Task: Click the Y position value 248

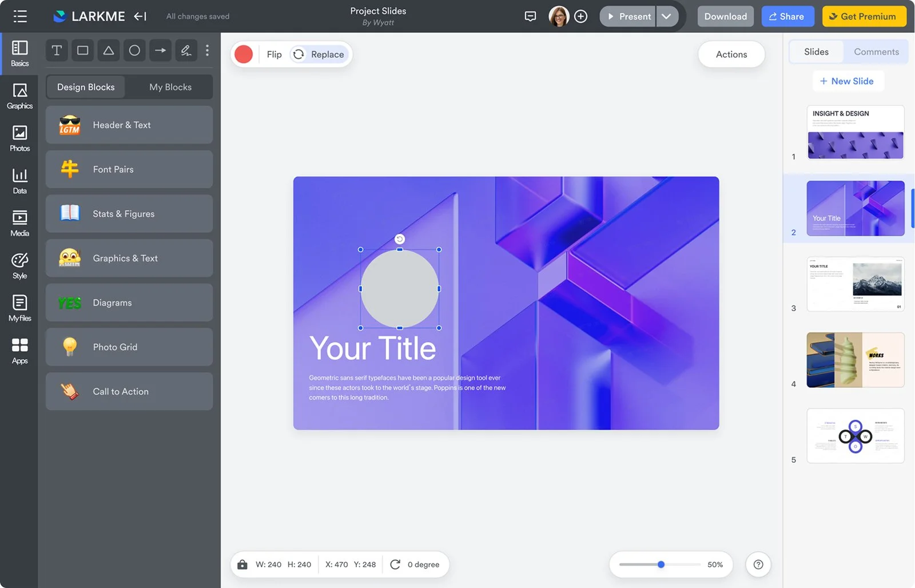Action: [369, 565]
